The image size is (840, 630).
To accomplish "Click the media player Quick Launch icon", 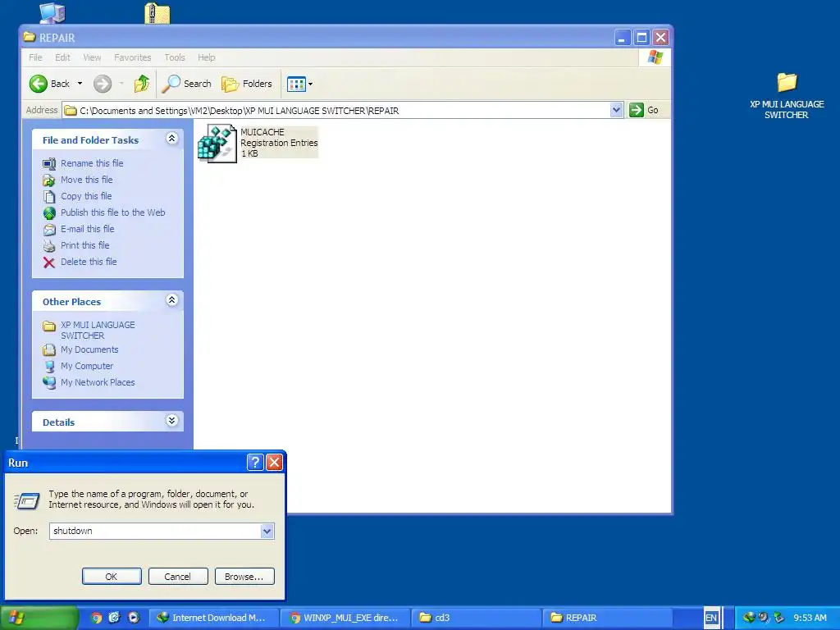I will [x=134, y=618].
